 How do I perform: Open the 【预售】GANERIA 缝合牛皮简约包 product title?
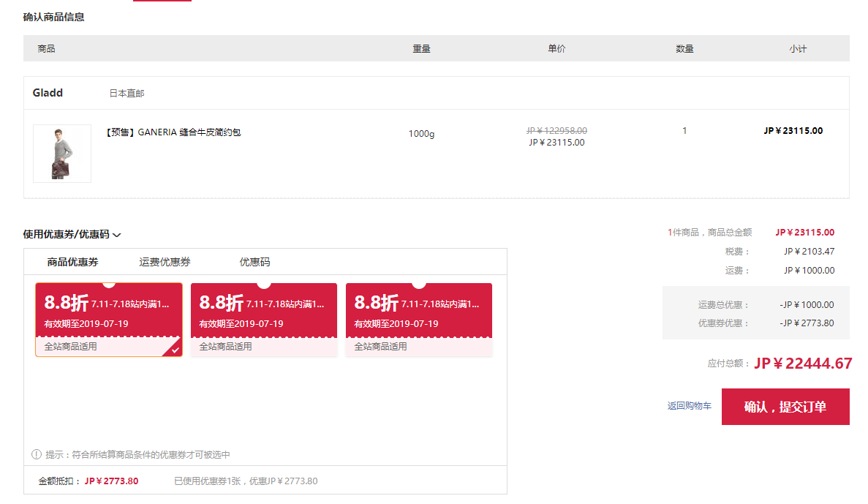coord(173,132)
